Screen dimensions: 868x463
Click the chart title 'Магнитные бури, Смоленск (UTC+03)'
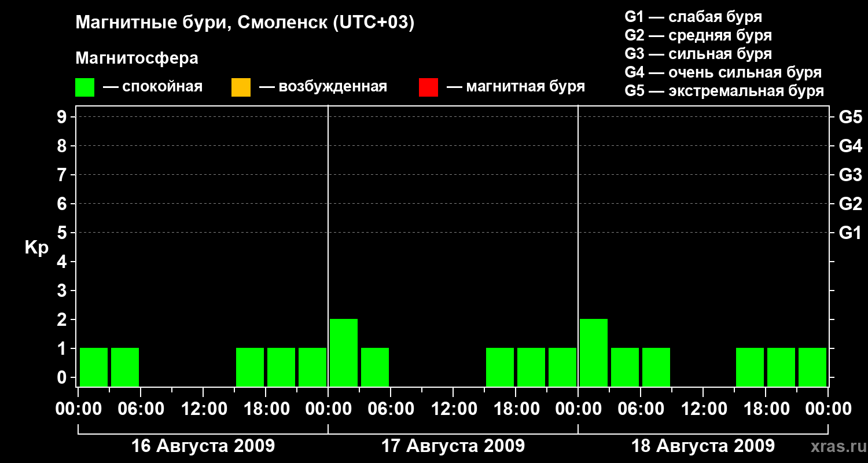(x=245, y=24)
